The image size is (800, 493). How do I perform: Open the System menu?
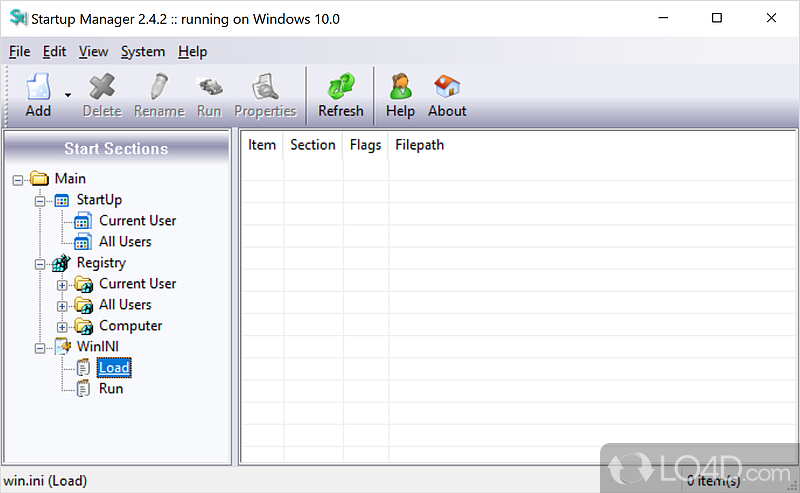[x=143, y=52]
